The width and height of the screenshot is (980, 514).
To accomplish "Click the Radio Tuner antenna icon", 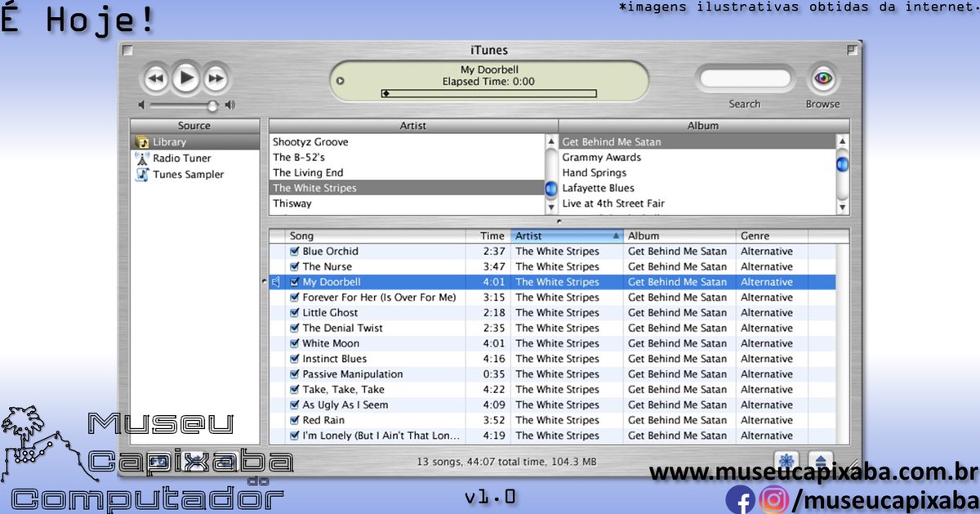I will (141, 158).
